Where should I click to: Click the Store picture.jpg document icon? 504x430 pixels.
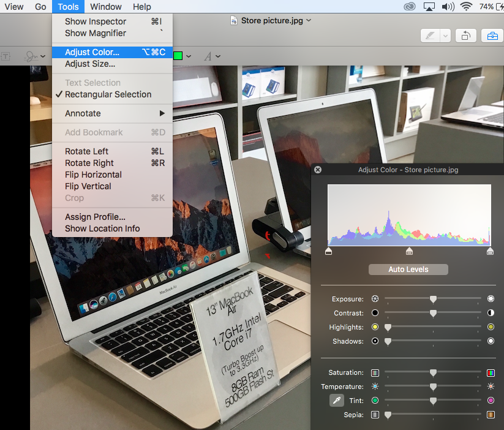point(234,21)
